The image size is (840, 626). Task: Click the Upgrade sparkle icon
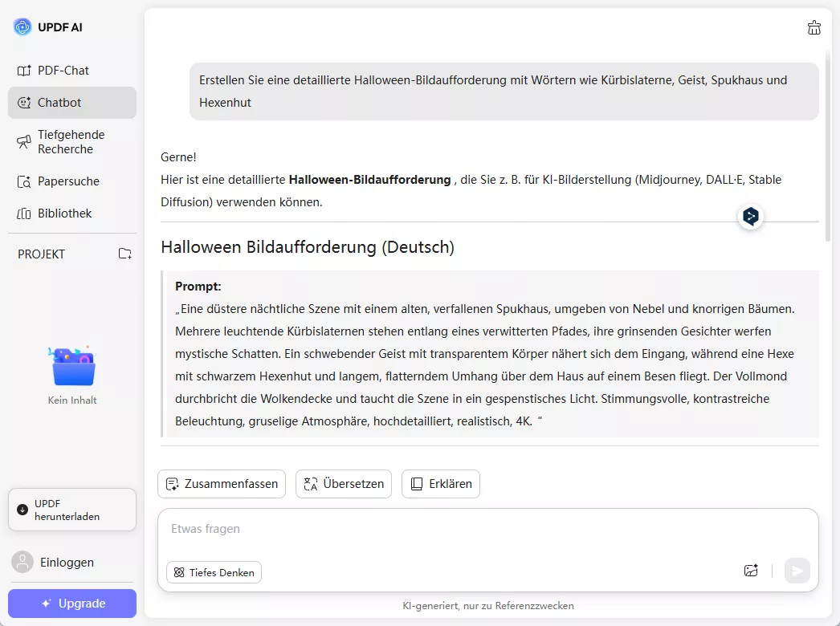pos(47,604)
